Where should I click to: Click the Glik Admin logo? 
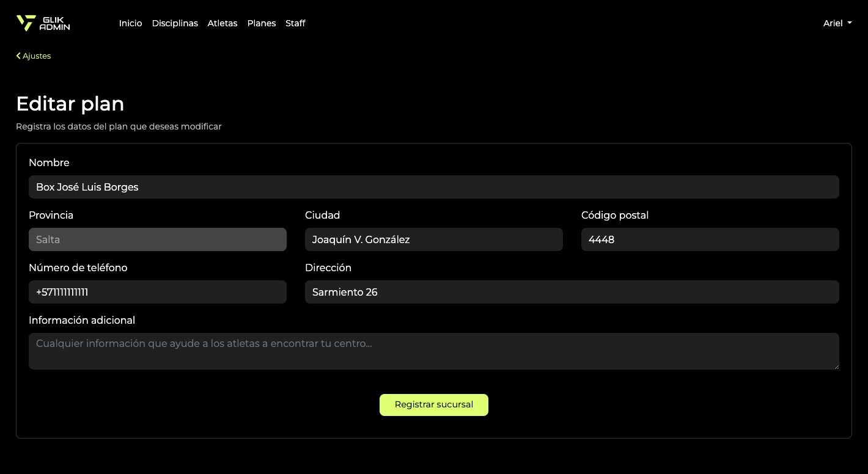[x=43, y=23]
